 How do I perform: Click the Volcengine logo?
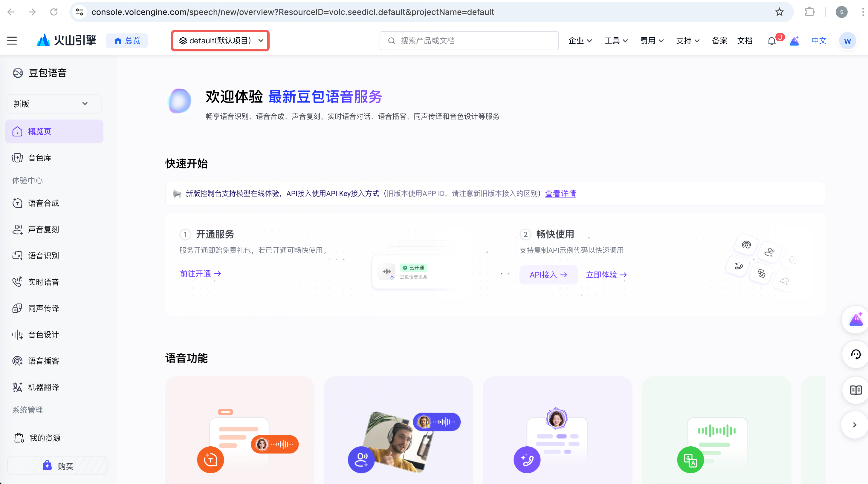66,40
